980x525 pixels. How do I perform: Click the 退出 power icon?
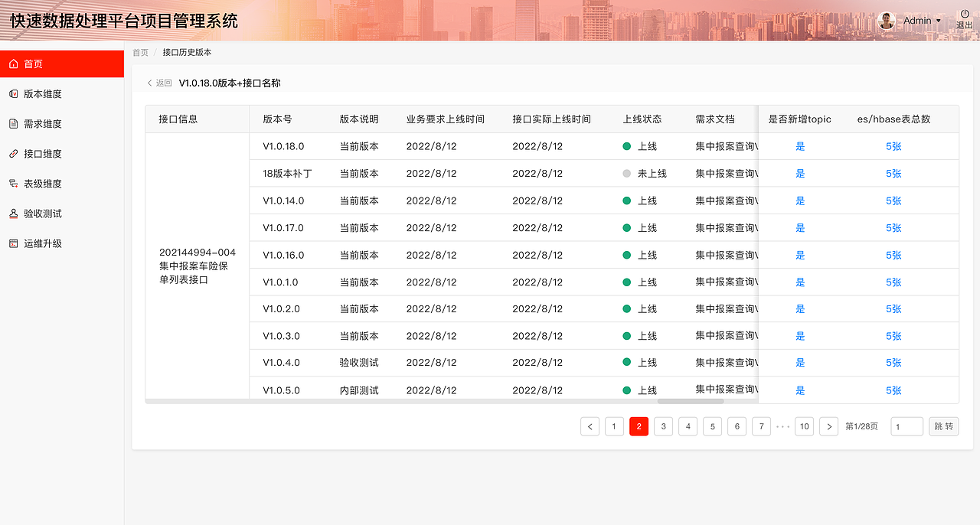pos(965,14)
